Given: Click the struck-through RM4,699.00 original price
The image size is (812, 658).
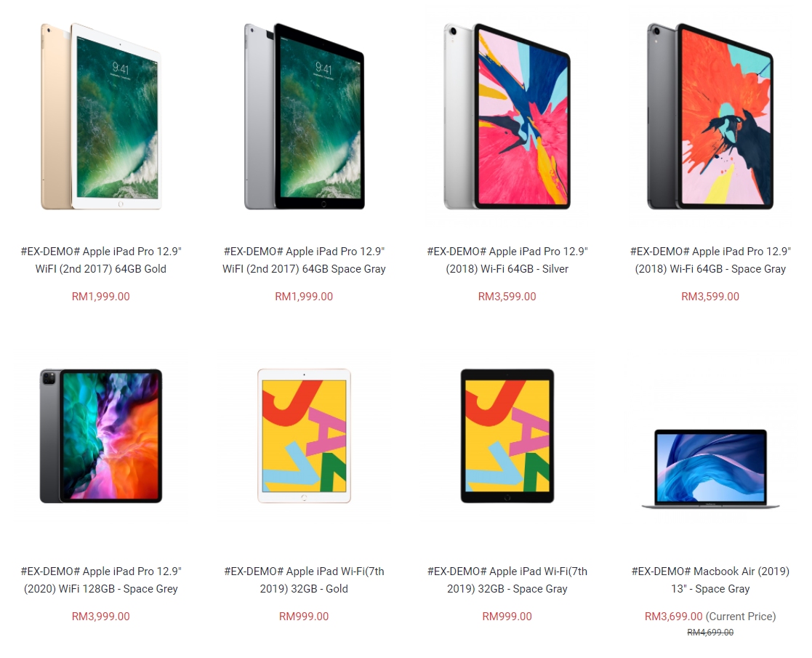Looking at the screenshot, I should [x=710, y=632].
